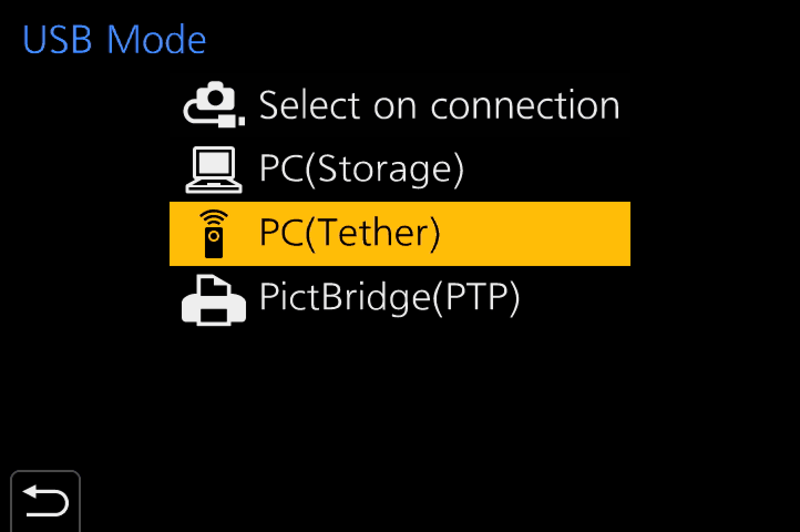Click the word "Mode" in the title
This screenshot has width=800, height=532.
pos(156,40)
